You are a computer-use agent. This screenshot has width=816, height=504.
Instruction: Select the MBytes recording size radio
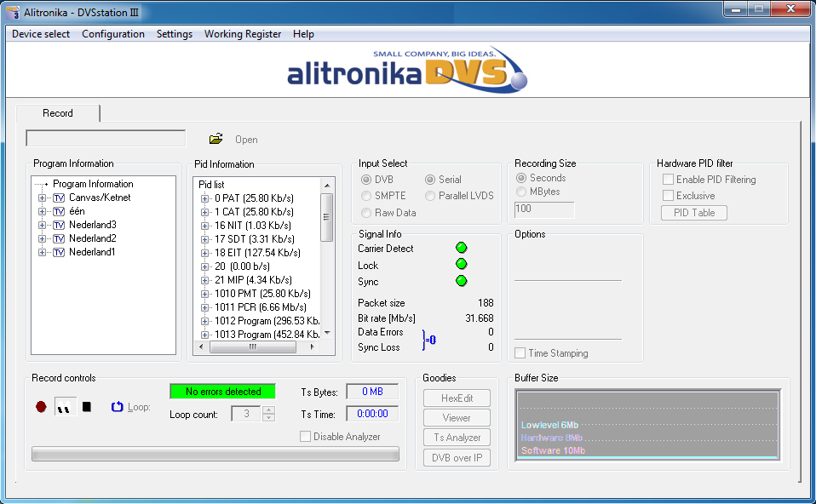click(x=520, y=192)
